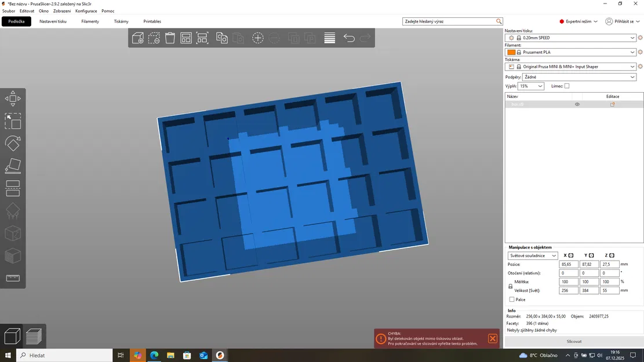The height and width of the screenshot is (362, 644).
Task: Select the Multimaterial painting cube tool
Action: pos(13,255)
